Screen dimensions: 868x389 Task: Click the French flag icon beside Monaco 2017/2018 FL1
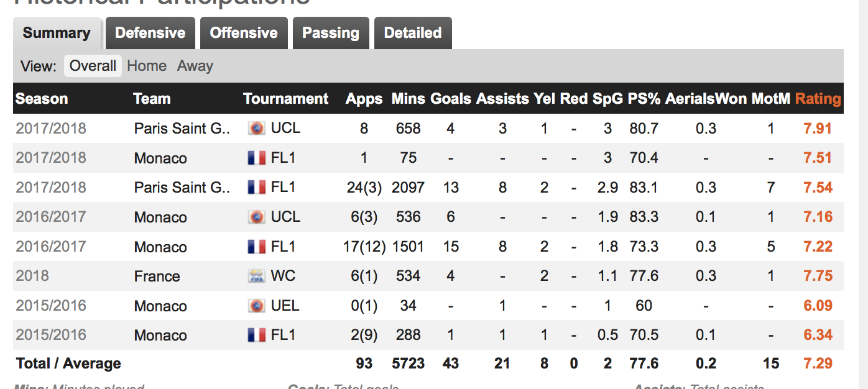[x=256, y=158]
